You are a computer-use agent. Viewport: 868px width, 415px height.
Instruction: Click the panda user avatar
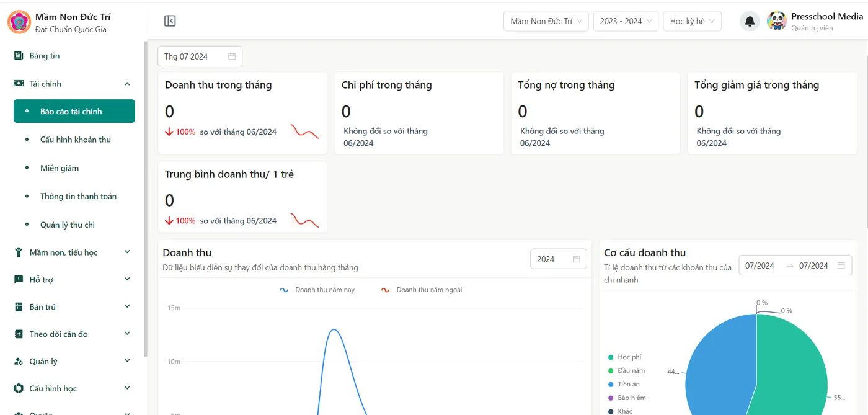(x=777, y=21)
